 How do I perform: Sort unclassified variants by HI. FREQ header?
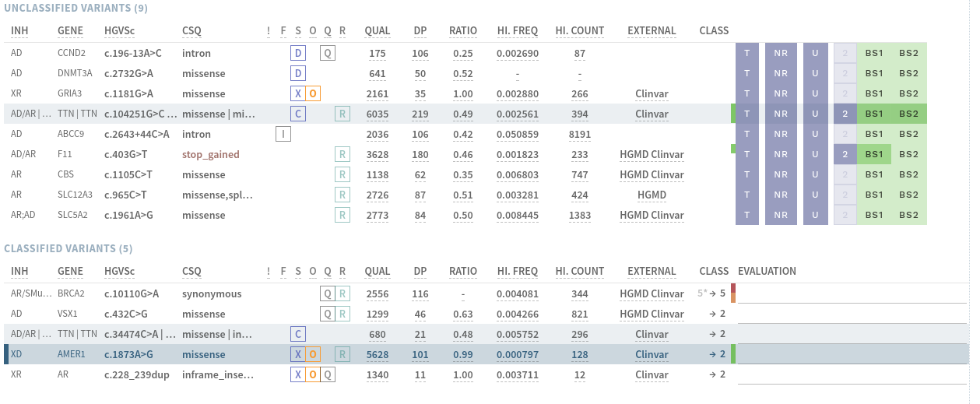pyautogui.click(x=518, y=31)
